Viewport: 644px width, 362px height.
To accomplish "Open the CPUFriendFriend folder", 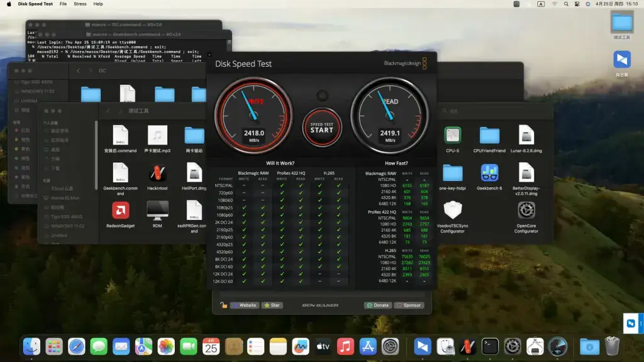I will [x=489, y=139].
